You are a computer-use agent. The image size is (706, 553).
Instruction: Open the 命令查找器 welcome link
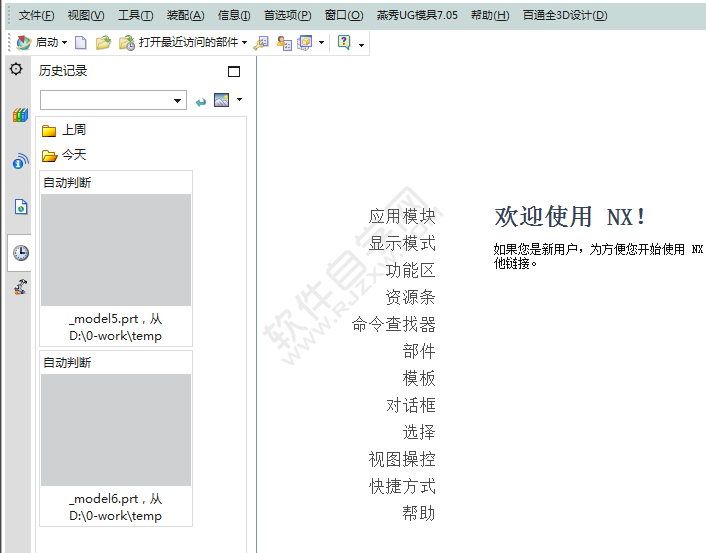394,325
